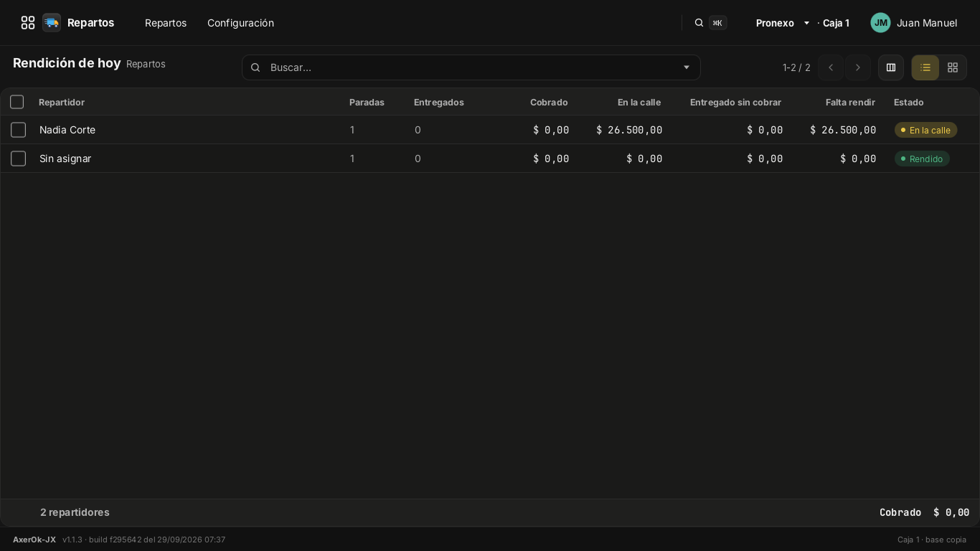Sort by En la calle column header

(639, 102)
